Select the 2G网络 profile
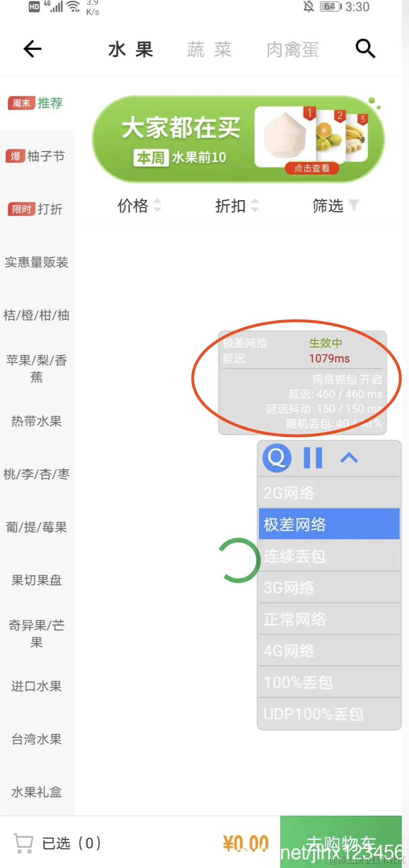 tap(329, 493)
